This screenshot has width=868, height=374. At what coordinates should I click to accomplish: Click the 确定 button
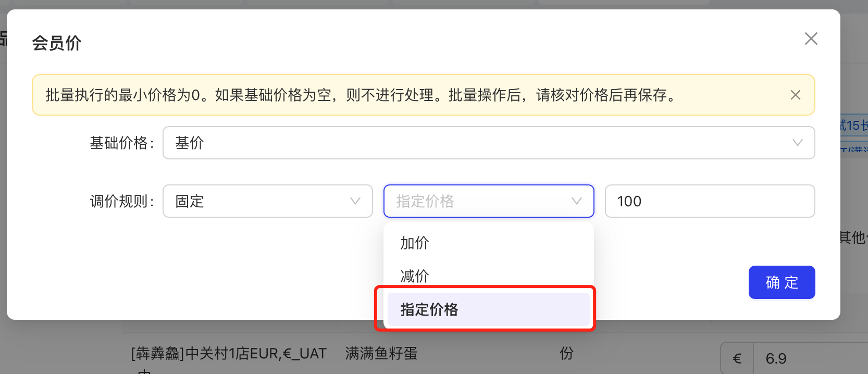point(782,282)
